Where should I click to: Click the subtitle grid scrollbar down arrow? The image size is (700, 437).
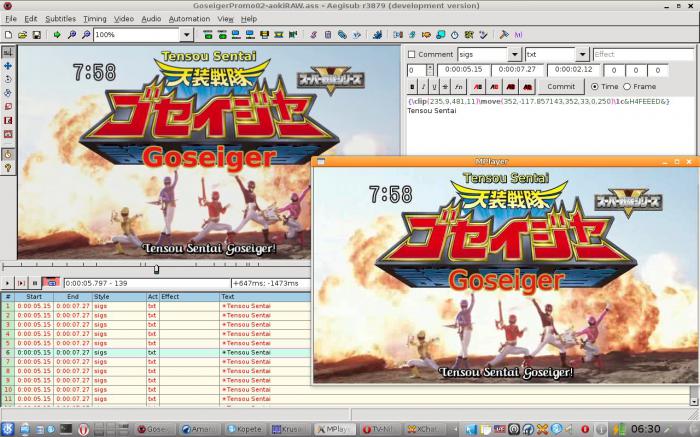[x=694, y=401]
